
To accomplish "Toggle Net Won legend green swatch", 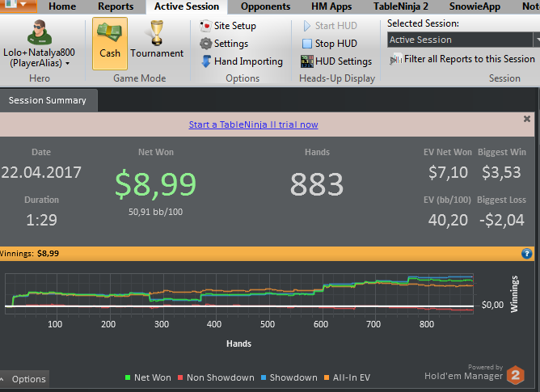I will click(128, 377).
